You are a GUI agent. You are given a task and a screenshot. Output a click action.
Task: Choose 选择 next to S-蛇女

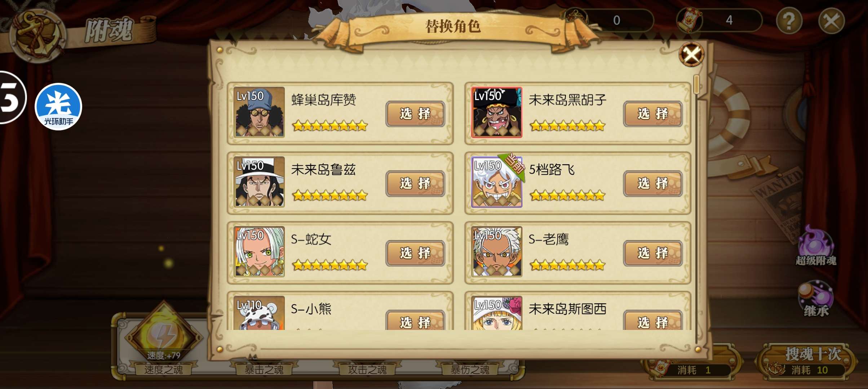[x=415, y=253]
